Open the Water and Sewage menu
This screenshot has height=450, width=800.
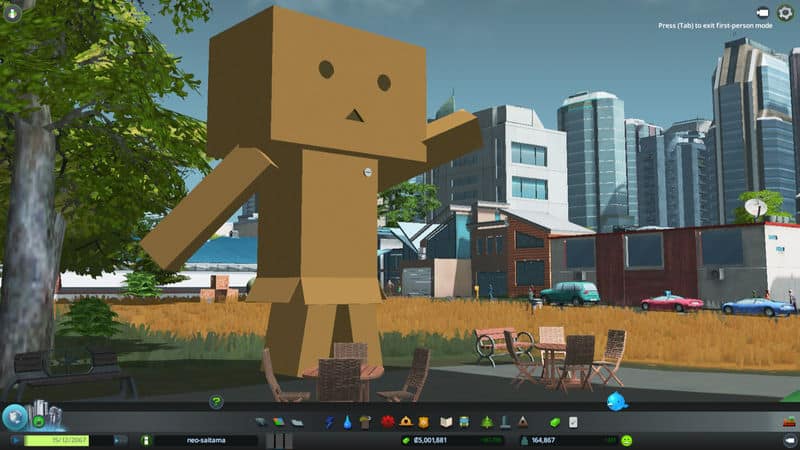point(347,422)
